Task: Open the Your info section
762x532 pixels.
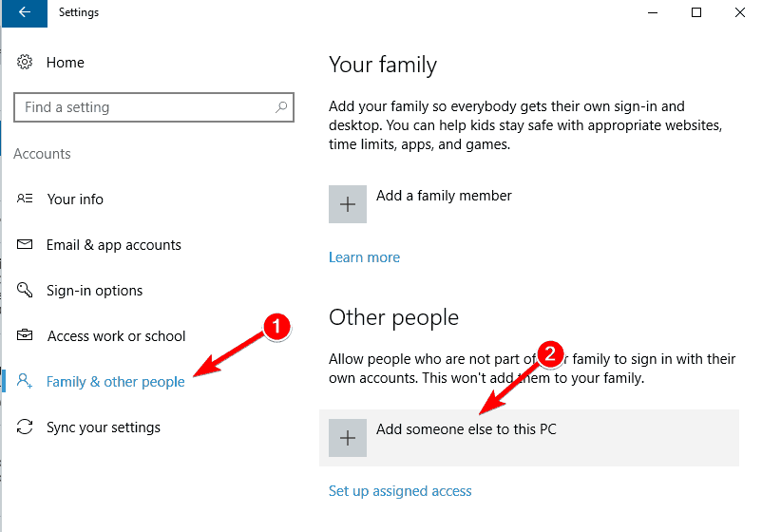Action: coord(75,199)
